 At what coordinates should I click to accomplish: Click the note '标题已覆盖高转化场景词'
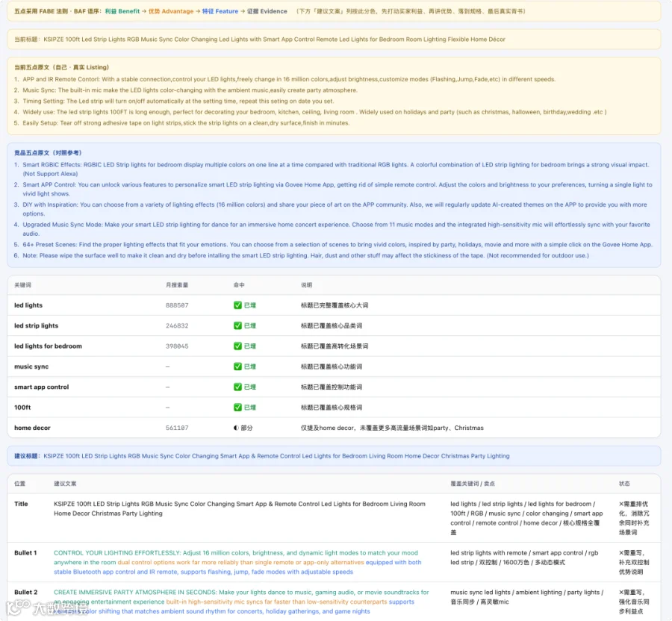335,346
